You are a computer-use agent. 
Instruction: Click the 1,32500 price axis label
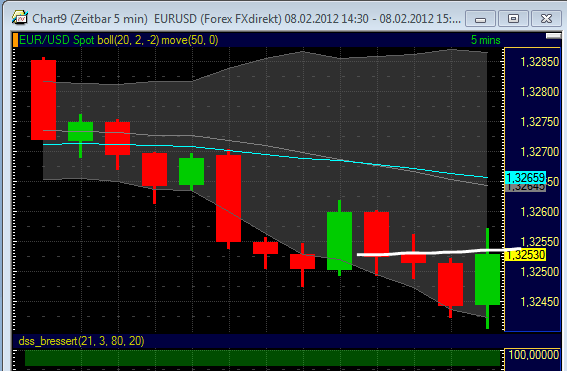539,272
